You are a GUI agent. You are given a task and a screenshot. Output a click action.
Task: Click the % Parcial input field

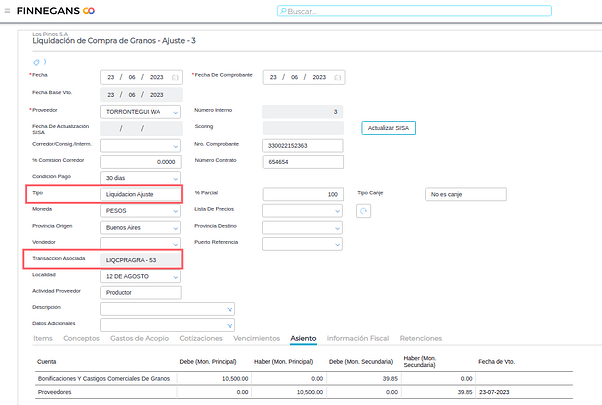pos(302,194)
